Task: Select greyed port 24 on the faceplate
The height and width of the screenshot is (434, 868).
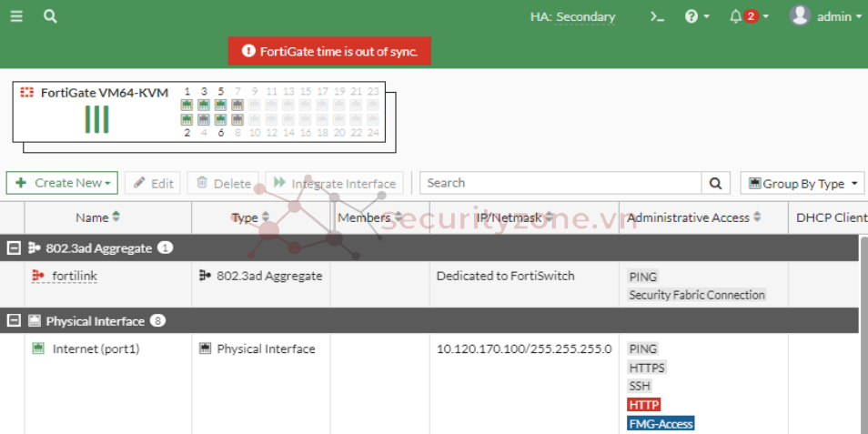Action: [373, 119]
